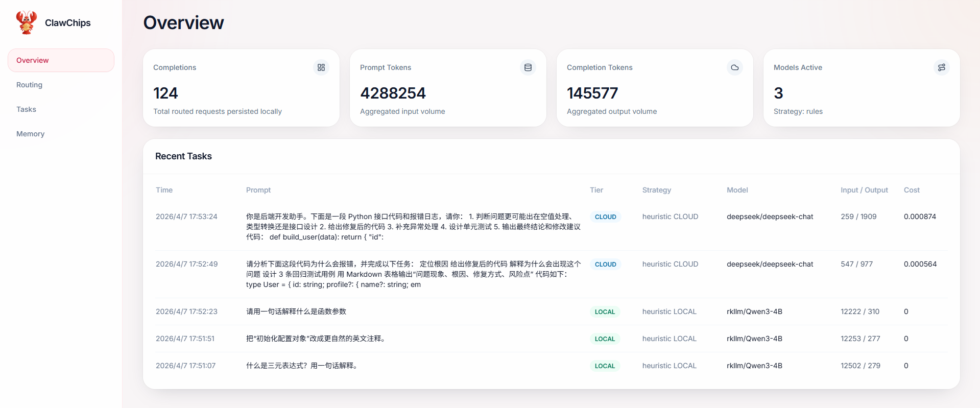
Task: Click the token count 12222 / 310
Action: click(860, 311)
